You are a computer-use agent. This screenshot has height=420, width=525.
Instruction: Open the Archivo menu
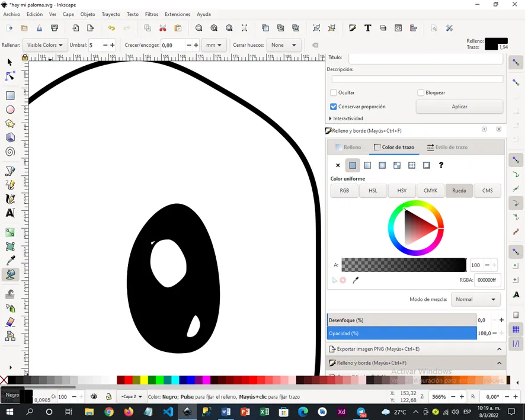(x=11, y=14)
